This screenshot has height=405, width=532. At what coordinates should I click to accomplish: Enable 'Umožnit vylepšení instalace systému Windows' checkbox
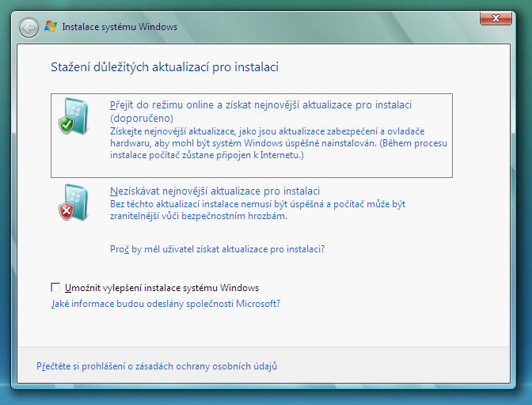[55, 287]
